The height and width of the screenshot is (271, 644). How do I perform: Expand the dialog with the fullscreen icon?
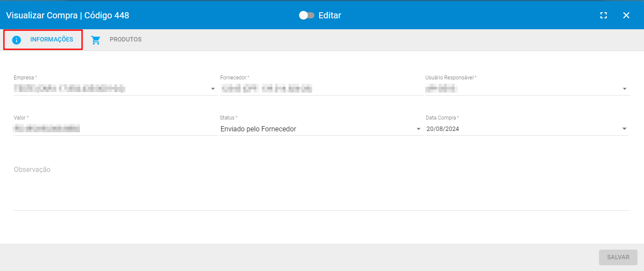tap(603, 15)
